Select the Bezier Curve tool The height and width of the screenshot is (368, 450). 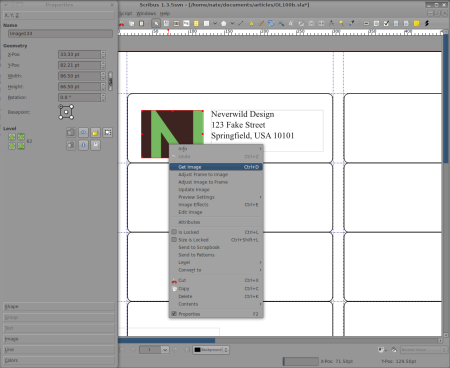251,23
